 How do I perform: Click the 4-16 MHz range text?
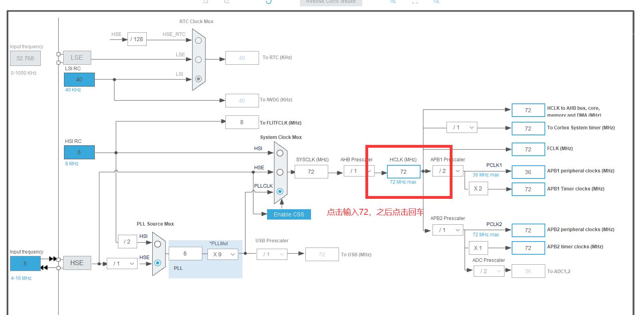21,278
